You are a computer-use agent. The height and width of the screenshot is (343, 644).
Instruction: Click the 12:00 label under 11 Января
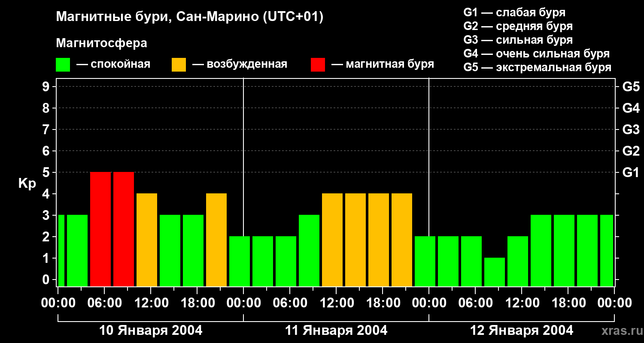(336, 303)
